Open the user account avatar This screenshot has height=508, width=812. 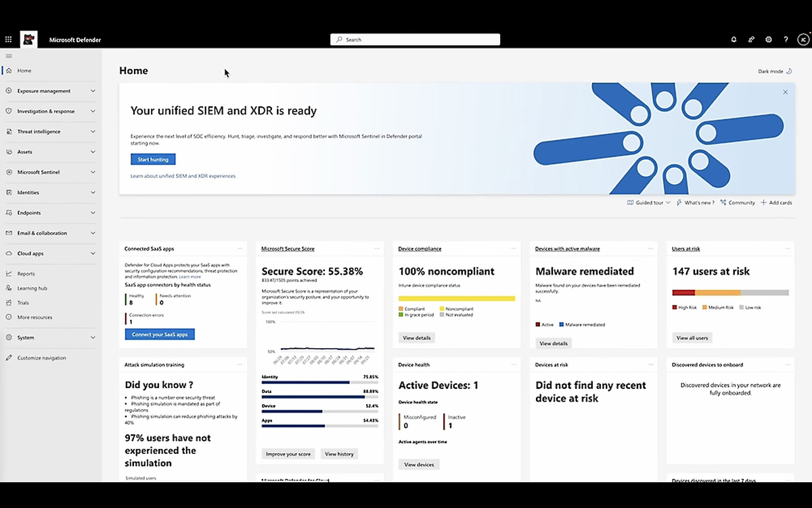coord(803,40)
